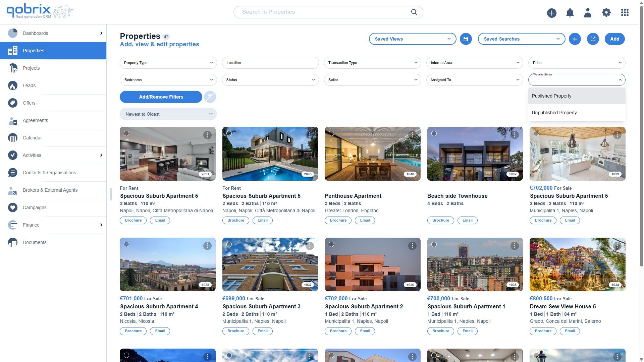Clear filters with the funnel icon

210,97
